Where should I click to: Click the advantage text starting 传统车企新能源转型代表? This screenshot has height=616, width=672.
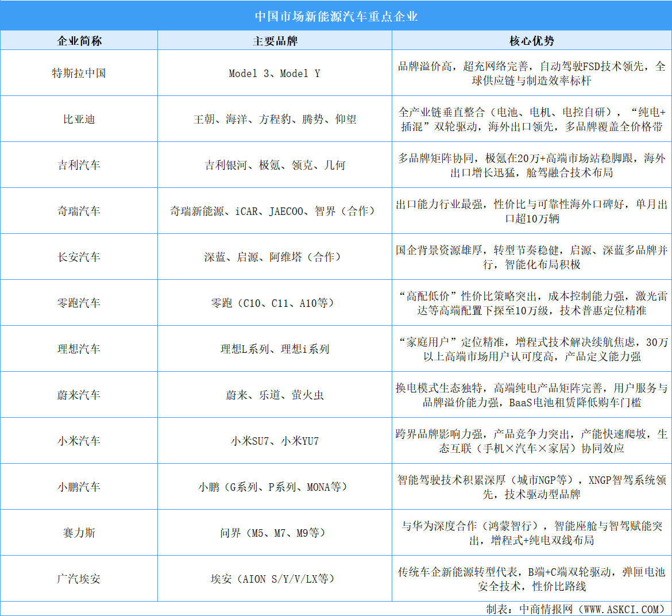[531, 579]
